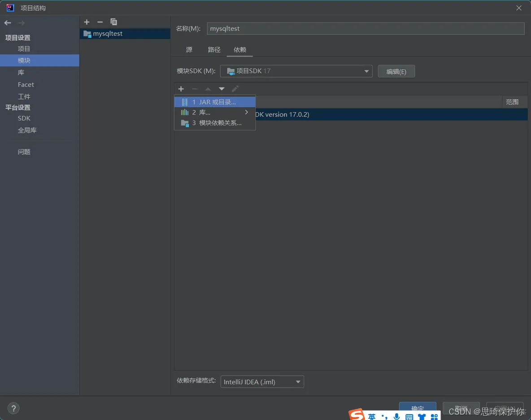531x420 pixels.
Task: Open 工件 in the sidebar
Action: tap(24, 96)
